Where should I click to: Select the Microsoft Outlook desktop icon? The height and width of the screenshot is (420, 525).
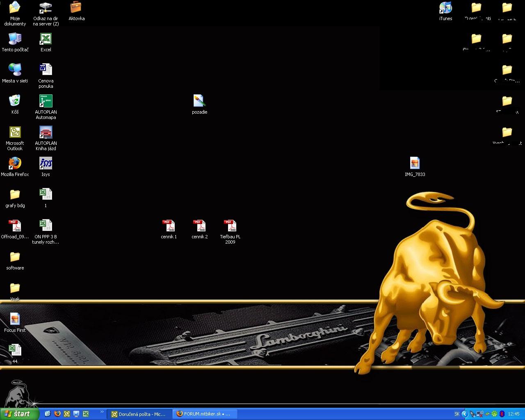[15, 132]
